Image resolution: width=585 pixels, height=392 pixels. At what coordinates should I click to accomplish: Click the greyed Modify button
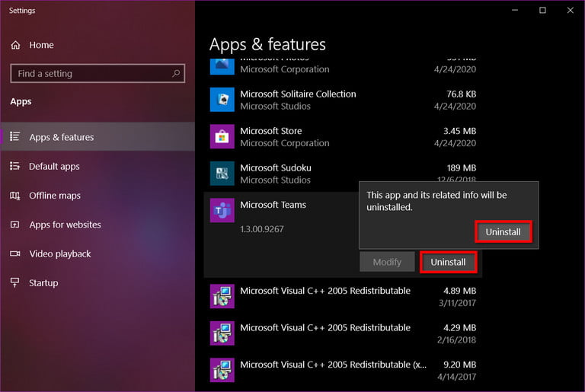click(387, 262)
